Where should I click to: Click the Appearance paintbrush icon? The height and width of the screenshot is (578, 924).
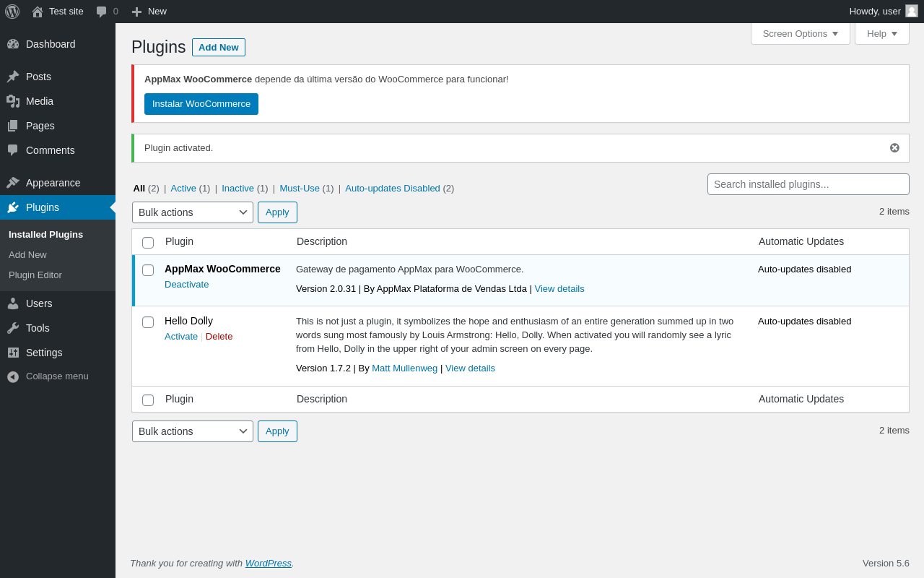tap(13, 183)
